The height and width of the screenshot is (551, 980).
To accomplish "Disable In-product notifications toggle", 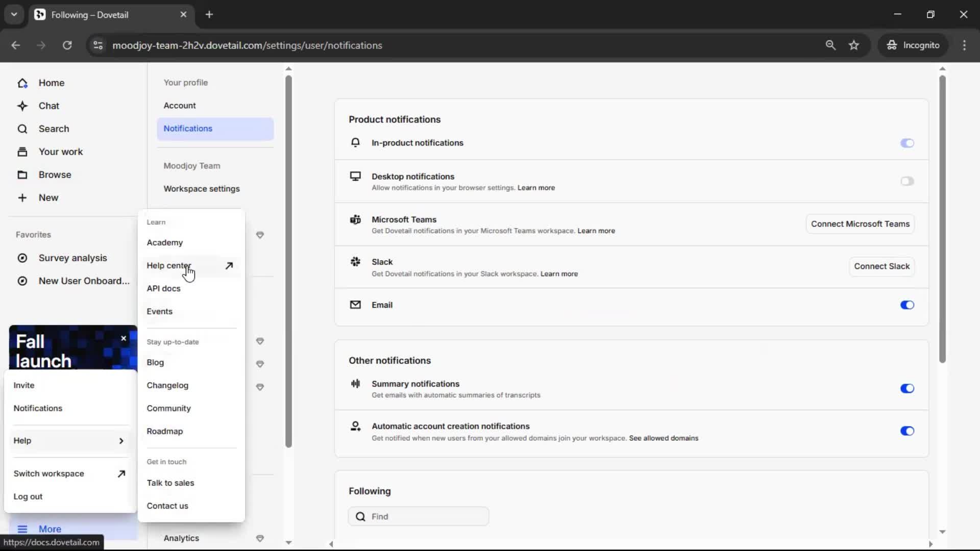I will [906, 143].
